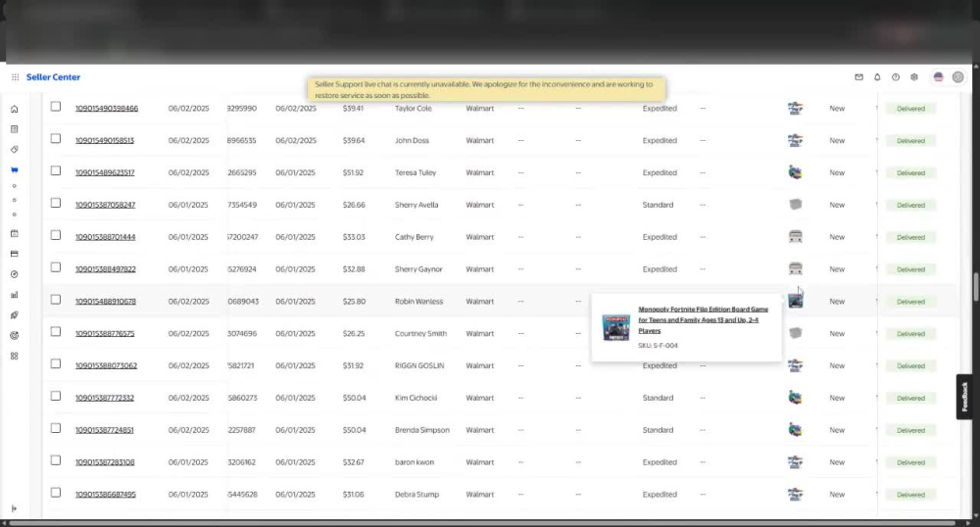The width and height of the screenshot is (980, 527).
Task: Click product thumbnail in Teresa Tuley row
Action: point(795,172)
